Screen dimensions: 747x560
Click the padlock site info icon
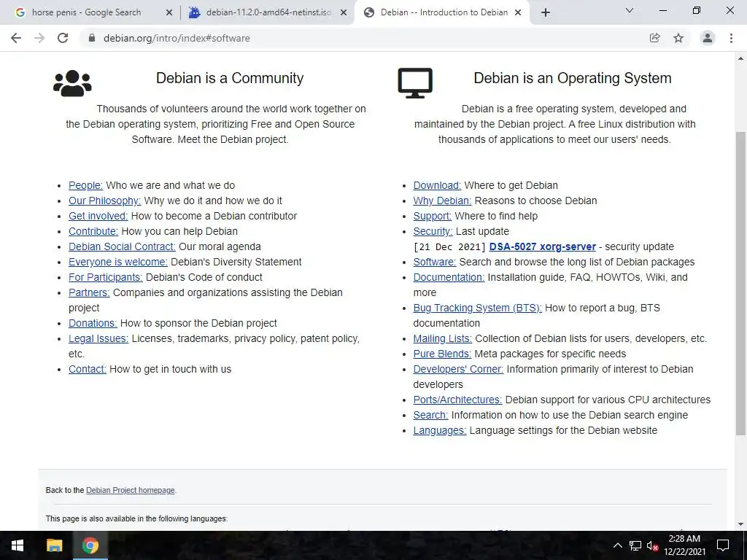click(92, 38)
